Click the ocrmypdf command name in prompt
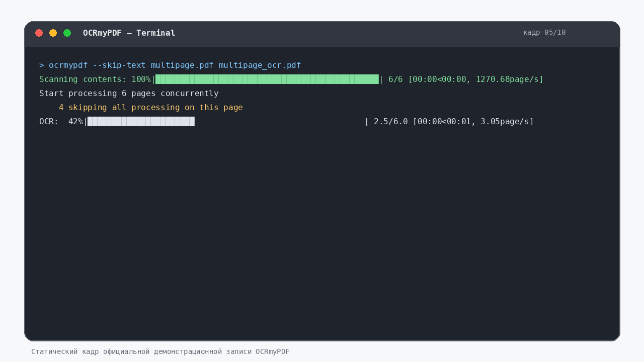The width and height of the screenshot is (644, 362). (68, 65)
